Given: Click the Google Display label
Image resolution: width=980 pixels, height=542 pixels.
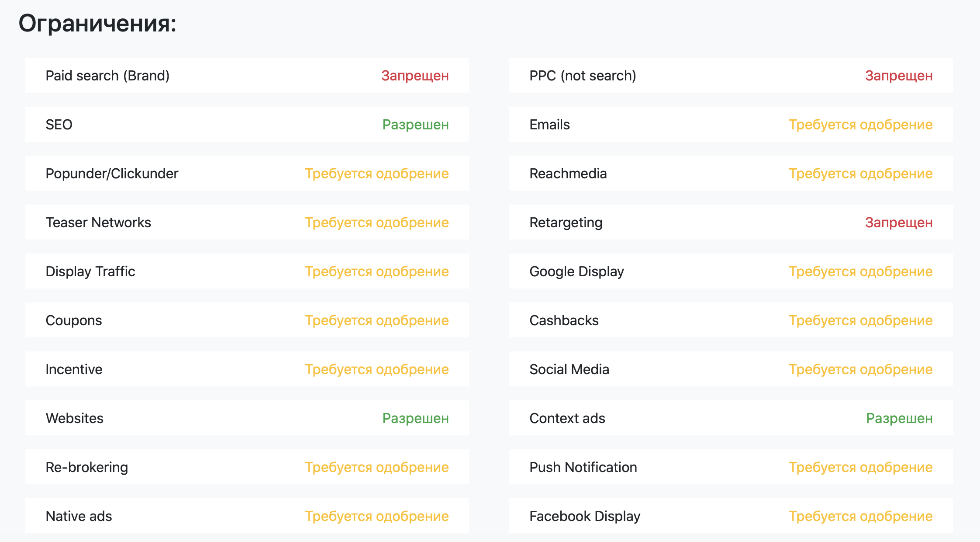Looking at the screenshot, I should point(576,271).
